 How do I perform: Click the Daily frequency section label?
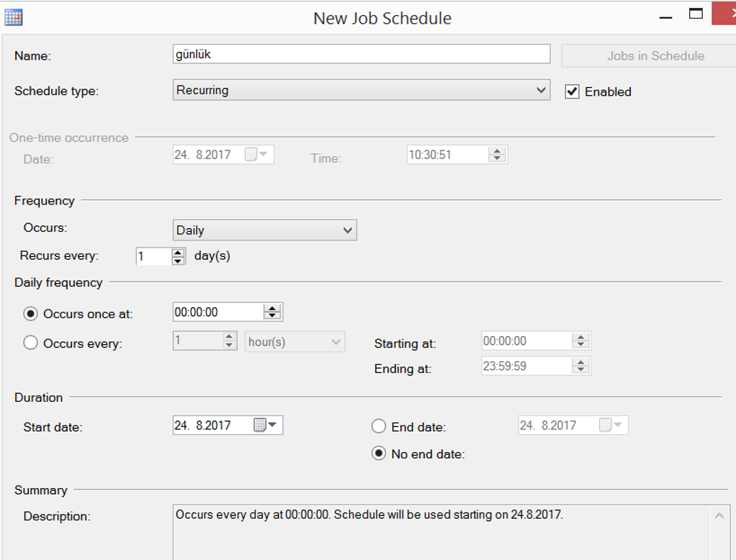tap(58, 283)
